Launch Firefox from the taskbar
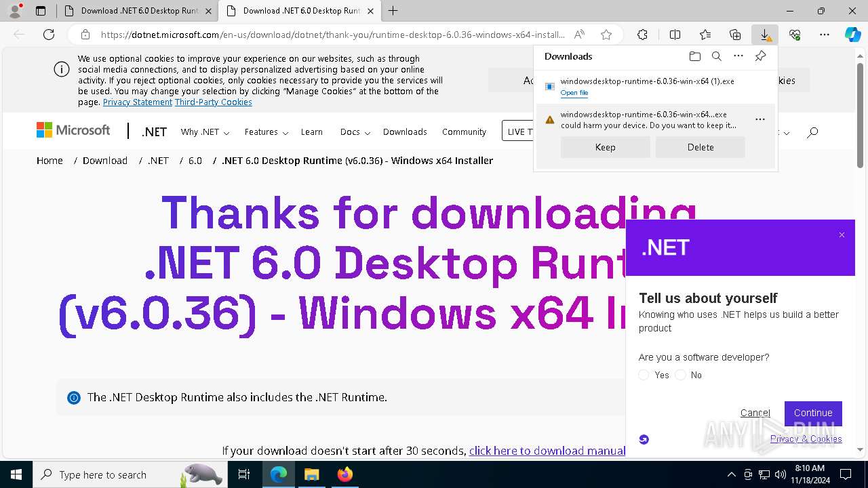 pos(345,474)
